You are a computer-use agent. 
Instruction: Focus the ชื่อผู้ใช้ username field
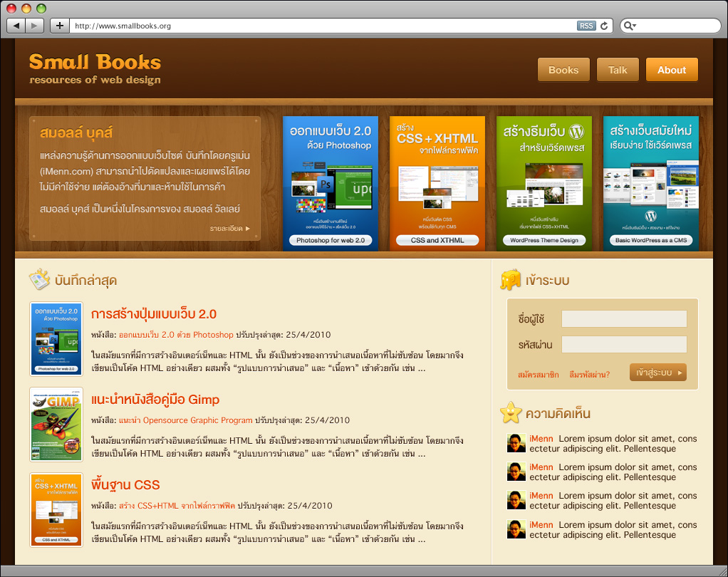pyautogui.click(x=623, y=318)
